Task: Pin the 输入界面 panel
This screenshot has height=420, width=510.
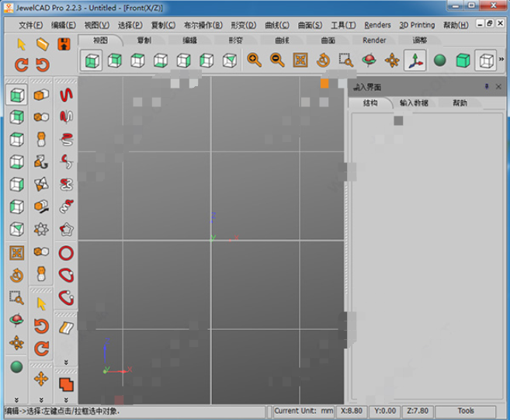Action: [486, 86]
